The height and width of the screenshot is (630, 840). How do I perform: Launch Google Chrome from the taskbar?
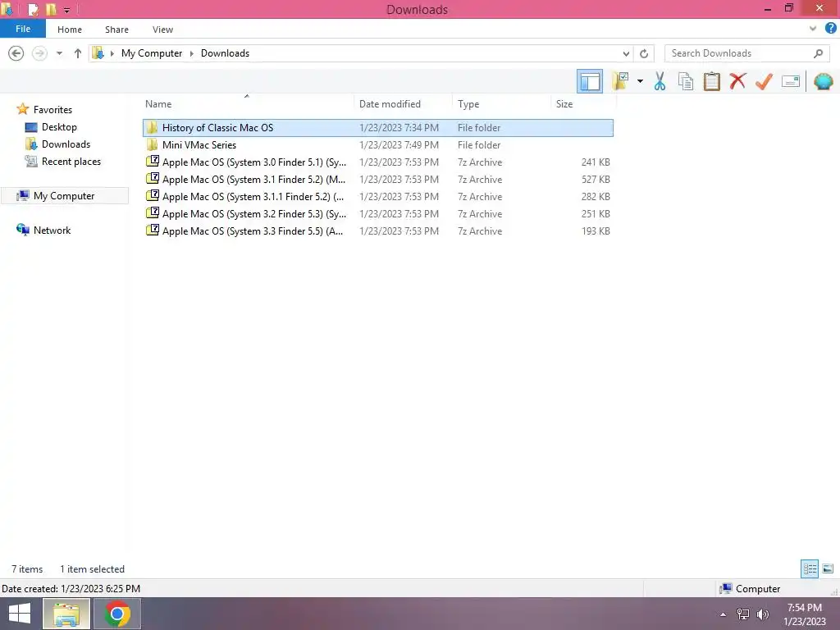click(117, 614)
